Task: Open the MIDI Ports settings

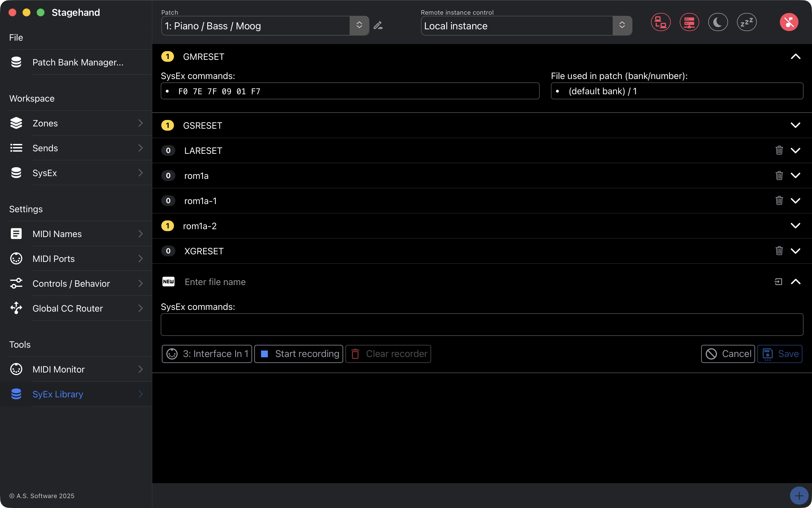Action: coord(76,258)
